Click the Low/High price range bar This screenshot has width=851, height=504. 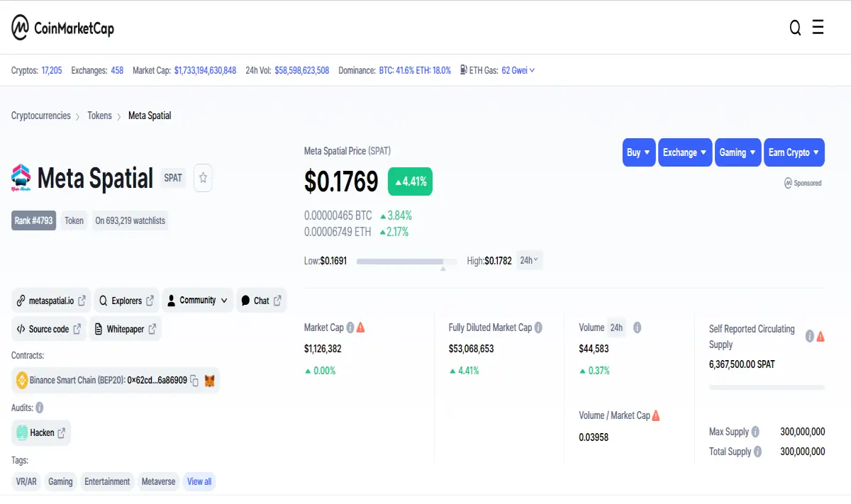[x=406, y=262]
